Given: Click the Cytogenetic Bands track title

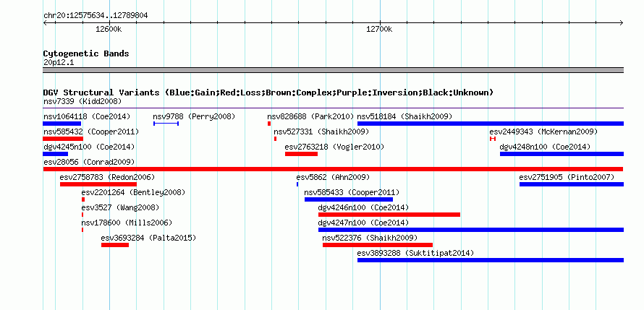Looking at the screenshot, I should click(x=86, y=53).
